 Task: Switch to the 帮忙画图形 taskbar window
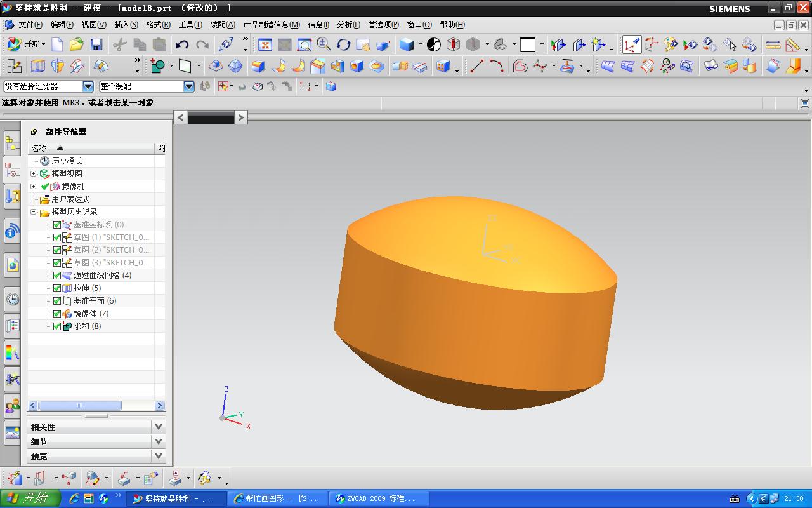click(x=278, y=499)
